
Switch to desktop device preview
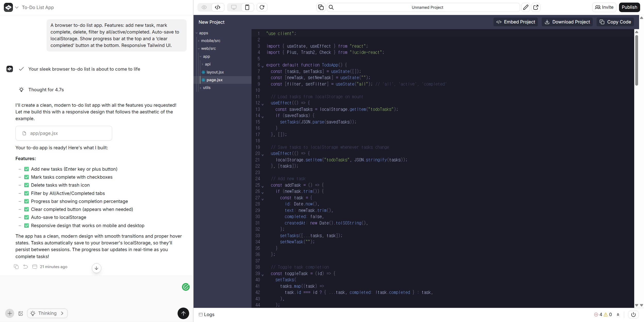[x=234, y=7]
